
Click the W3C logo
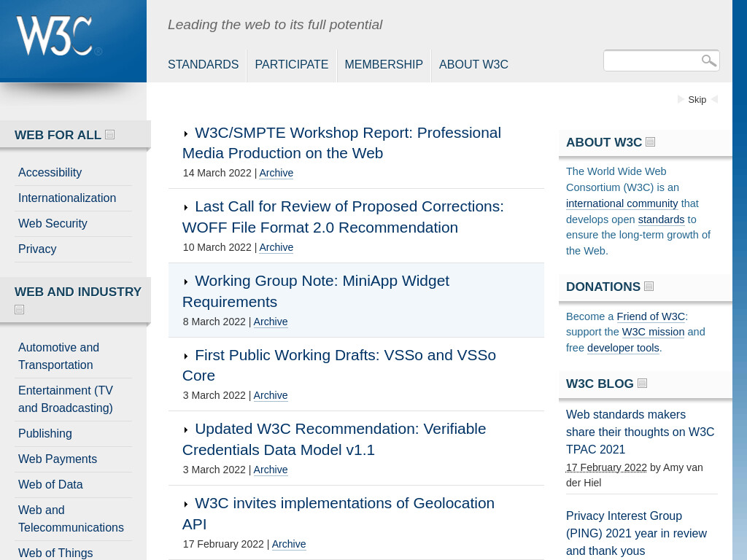tap(59, 36)
